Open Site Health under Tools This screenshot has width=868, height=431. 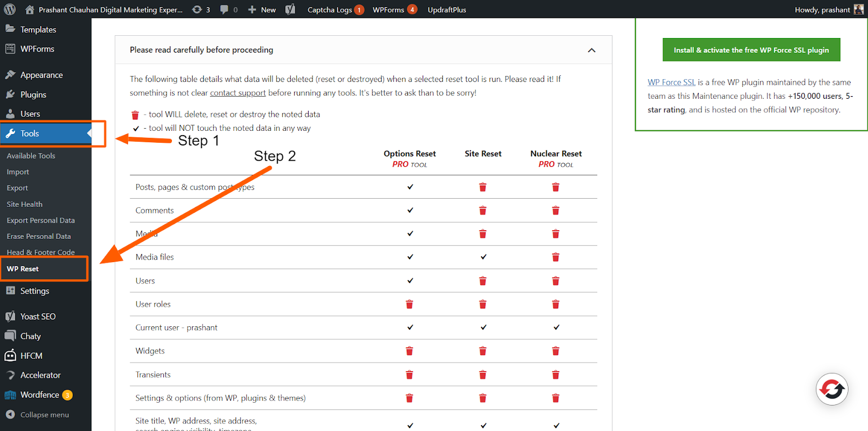coord(24,204)
